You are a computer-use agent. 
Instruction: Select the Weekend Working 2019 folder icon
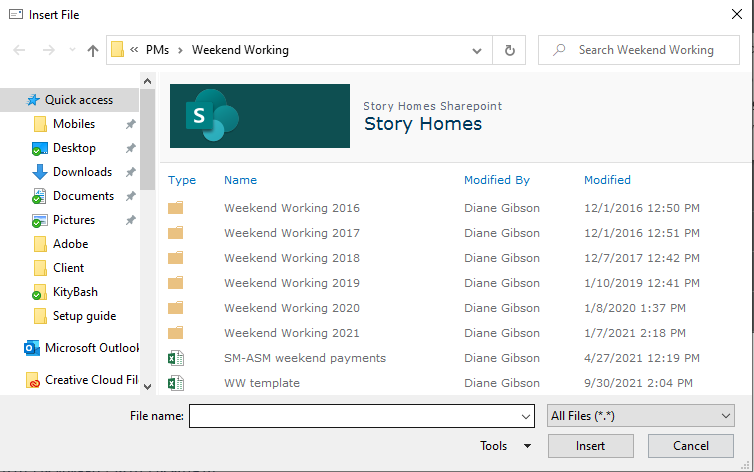click(176, 283)
